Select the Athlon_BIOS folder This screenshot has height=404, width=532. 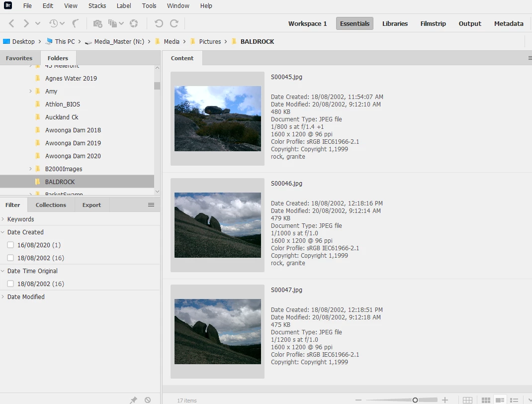(63, 104)
